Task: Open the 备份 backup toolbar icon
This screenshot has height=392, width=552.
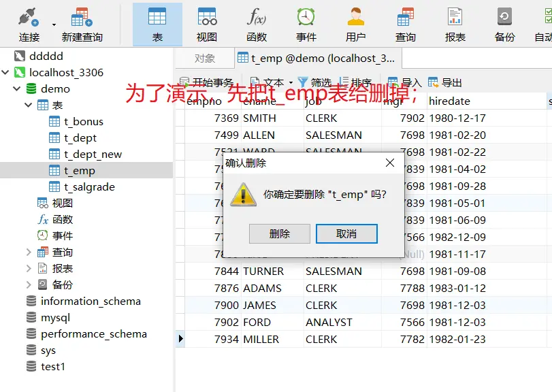Action: tap(504, 24)
